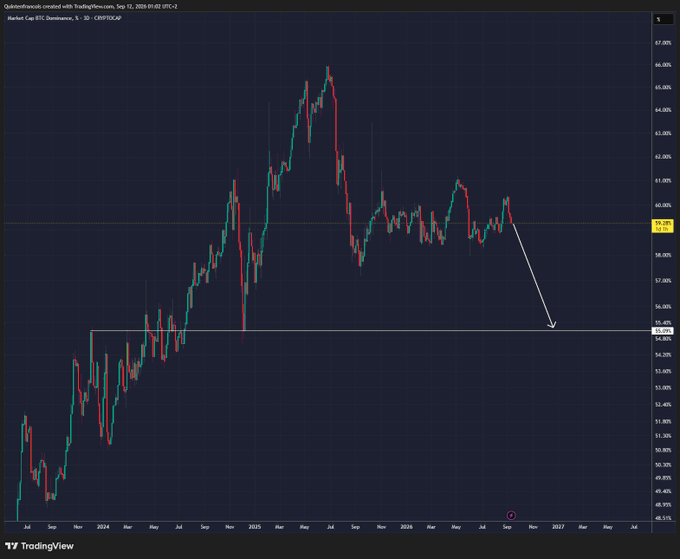Click the Mar label just after 2027
Image resolution: width=680 pixels, height=559 pixels.
[x=583, y=527]
